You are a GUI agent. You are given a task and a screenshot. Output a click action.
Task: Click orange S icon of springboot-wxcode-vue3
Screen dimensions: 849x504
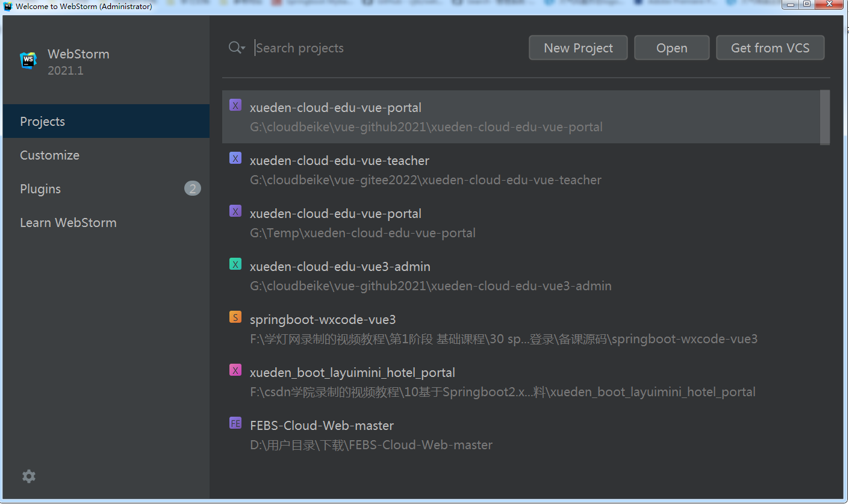[x=235, y=317]
